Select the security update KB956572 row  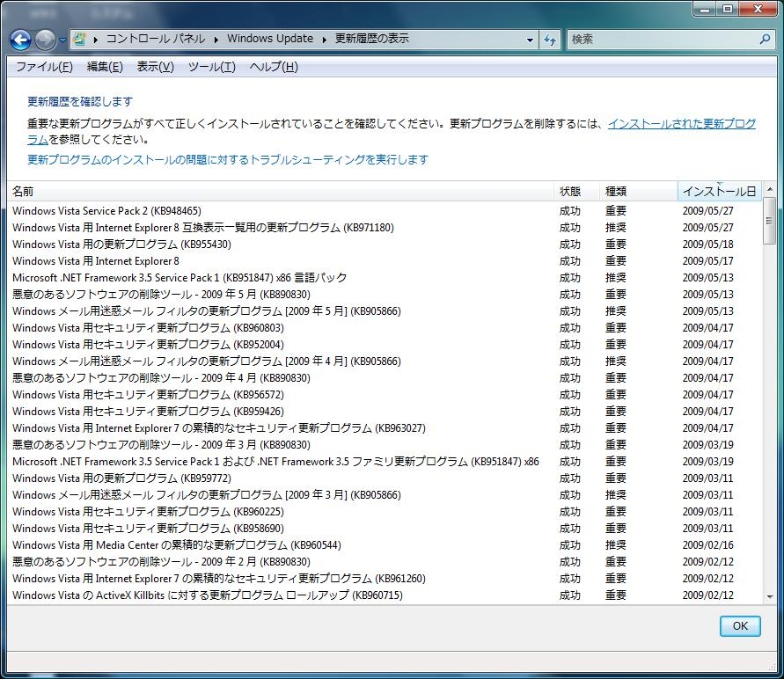tap(384, 395)
